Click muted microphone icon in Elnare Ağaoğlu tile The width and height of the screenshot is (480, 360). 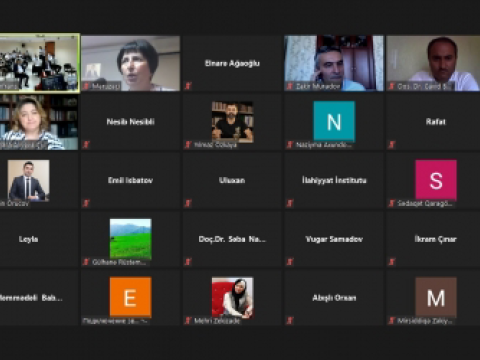pyautogui.click(x=188, y=86)
